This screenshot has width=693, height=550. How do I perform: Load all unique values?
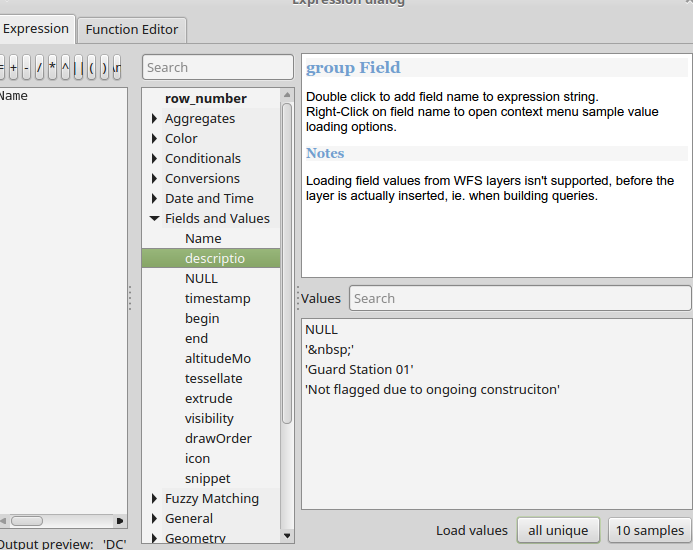click(558, 531)
